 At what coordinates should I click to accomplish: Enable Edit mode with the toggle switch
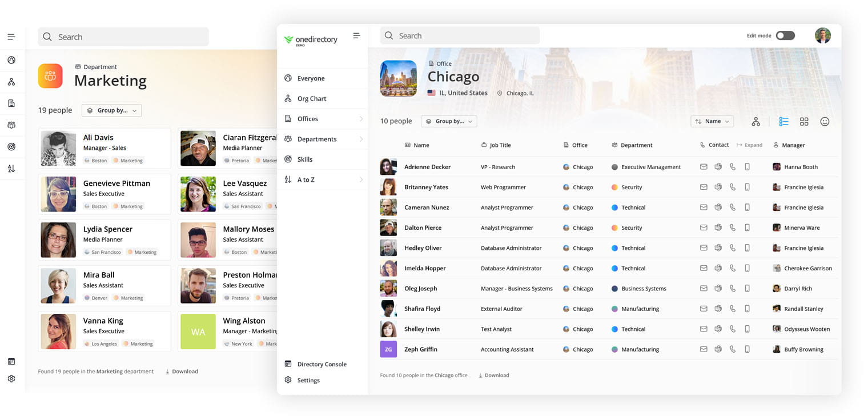pos(785,35)
